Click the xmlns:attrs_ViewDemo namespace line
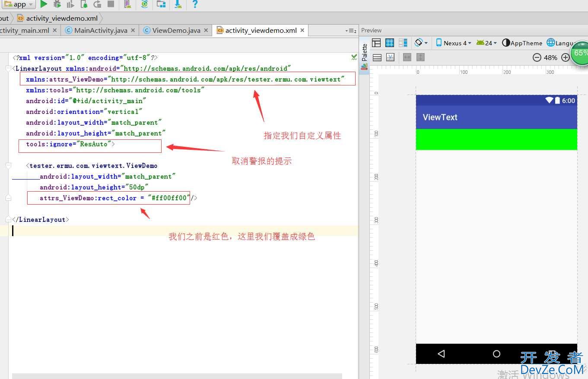The height and width of the screenshot is (379, 588). [185, 79]
